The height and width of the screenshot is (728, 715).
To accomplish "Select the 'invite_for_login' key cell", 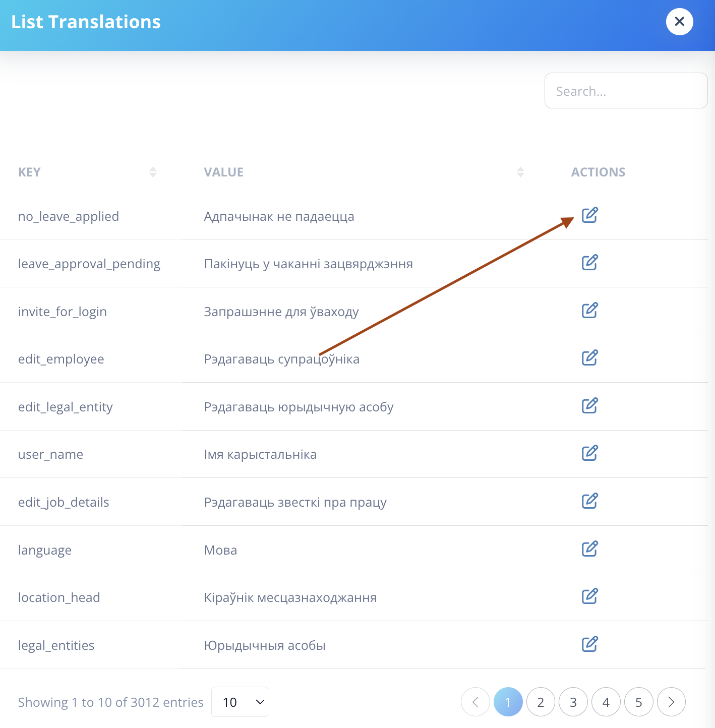I will pos(63,312).
